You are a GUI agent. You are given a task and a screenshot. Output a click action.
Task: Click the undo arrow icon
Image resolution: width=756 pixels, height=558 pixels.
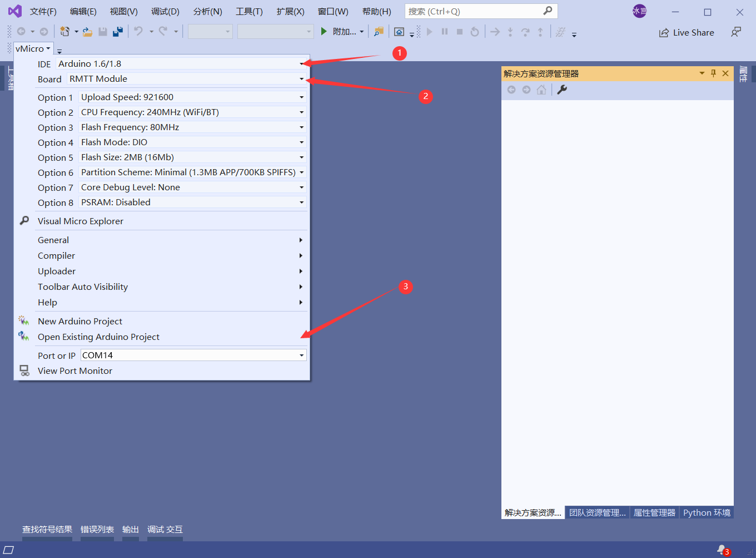coord(138,32)
